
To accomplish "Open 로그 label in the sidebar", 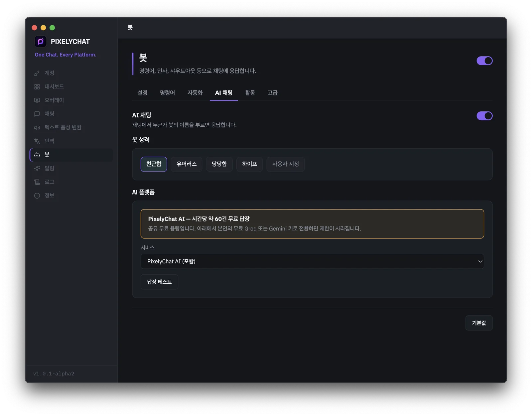I will pos(49,182).
